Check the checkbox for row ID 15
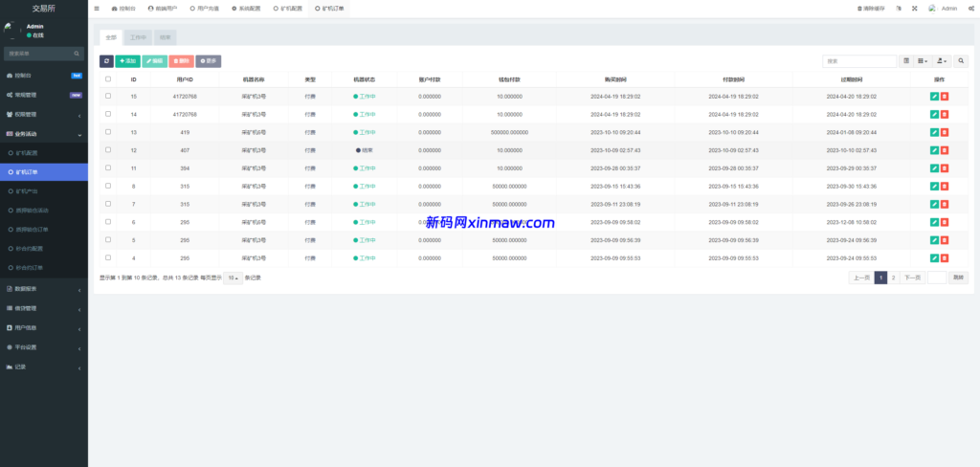980x467 pixels. pos(108,96)
